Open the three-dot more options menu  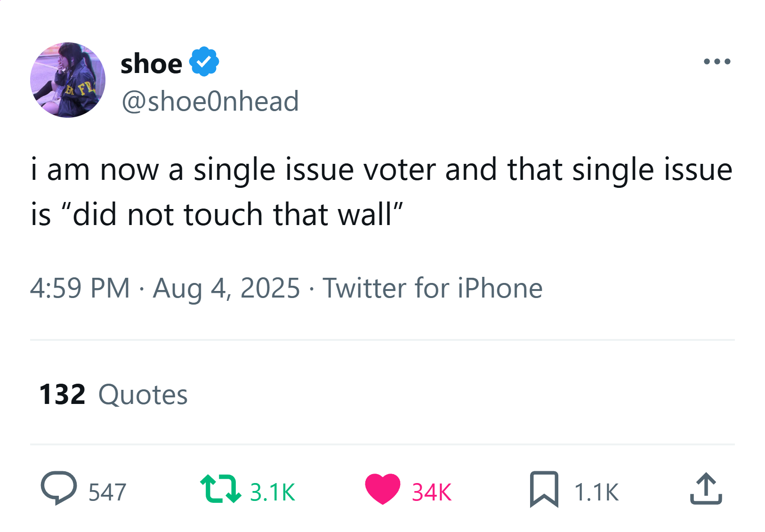tap(717, 61)
